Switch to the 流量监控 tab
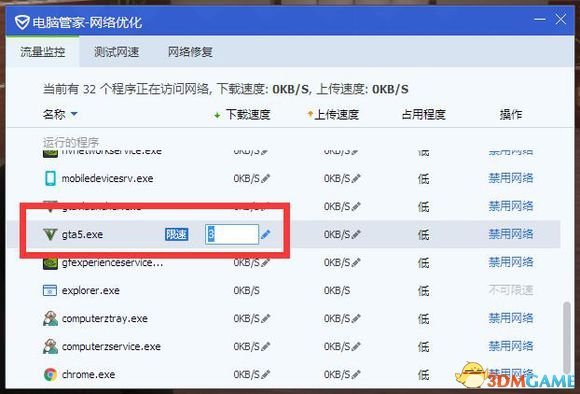 click(43, 51)
